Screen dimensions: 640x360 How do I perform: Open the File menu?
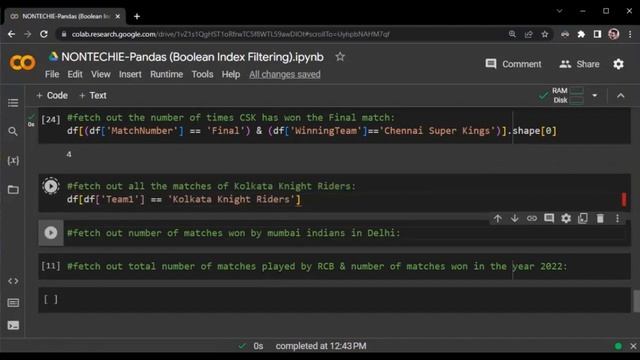tap(52, 74)
